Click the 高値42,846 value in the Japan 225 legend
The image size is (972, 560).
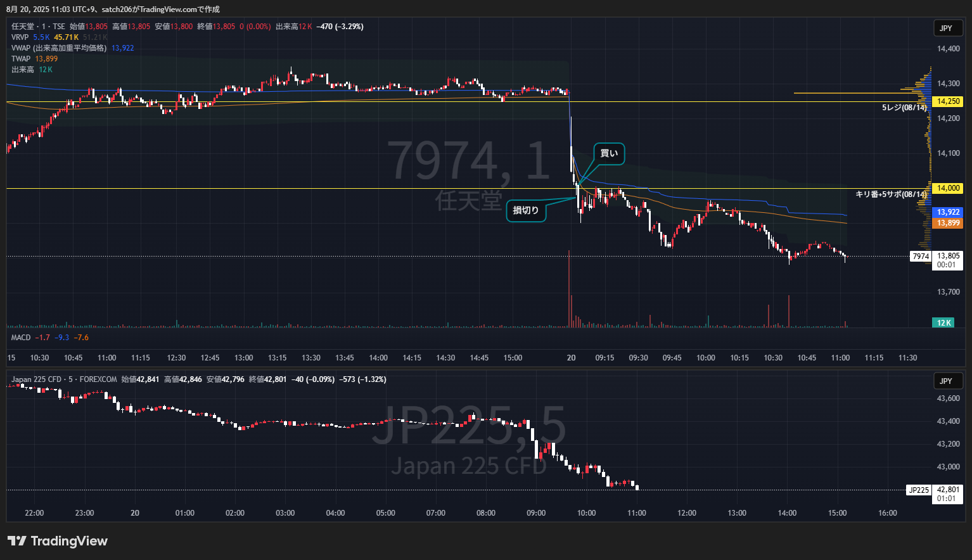pyautogui.click(x=183, y=379)
